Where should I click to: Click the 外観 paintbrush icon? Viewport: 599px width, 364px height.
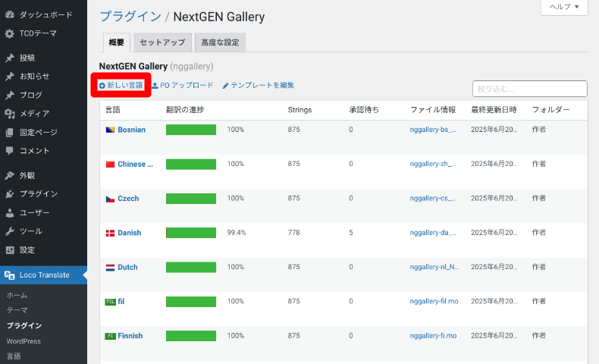[10, 175]
